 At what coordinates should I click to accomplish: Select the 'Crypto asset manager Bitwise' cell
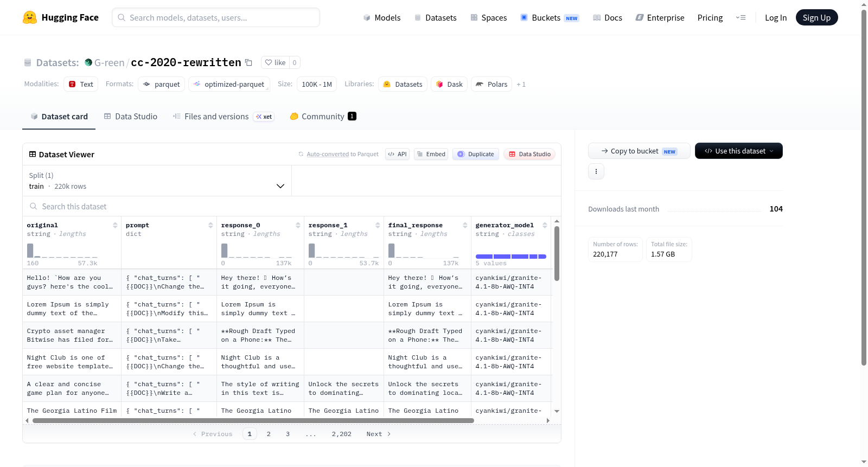tap(72, 336)
